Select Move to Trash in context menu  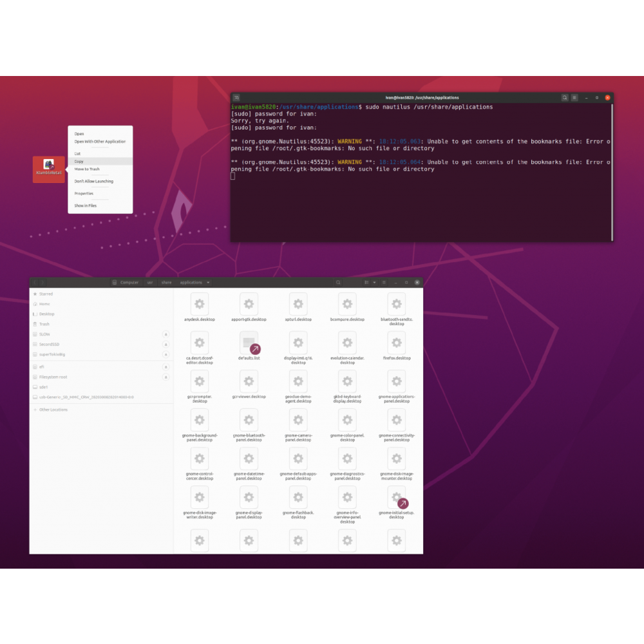[87, 169]
